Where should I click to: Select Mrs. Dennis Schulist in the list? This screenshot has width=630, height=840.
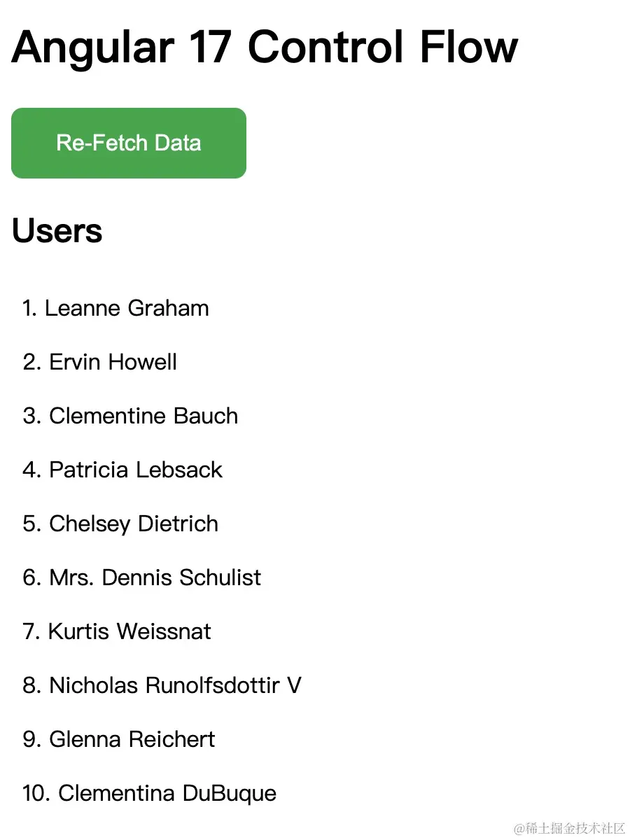click(x=154, y=577)
